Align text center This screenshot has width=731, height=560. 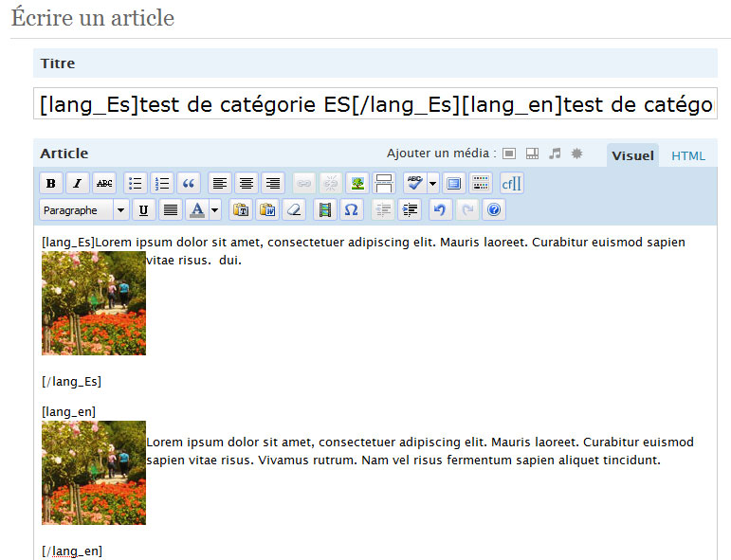click(247, 184)
